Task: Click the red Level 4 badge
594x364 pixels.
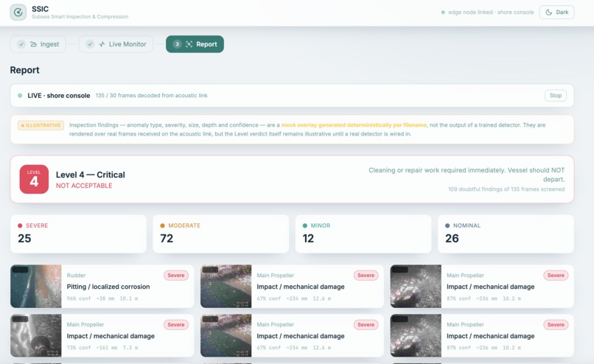Action: 34,179
